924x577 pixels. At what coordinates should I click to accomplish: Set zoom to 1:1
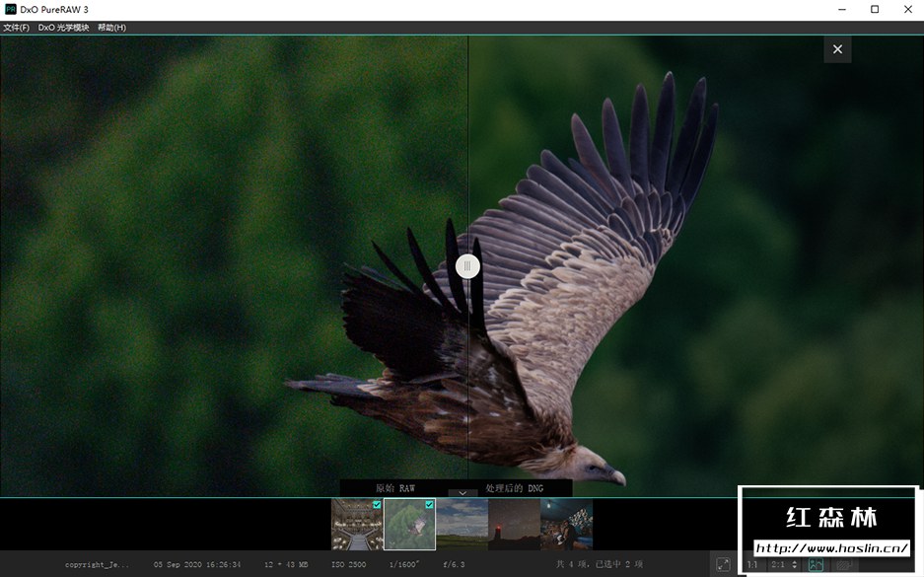753,565
